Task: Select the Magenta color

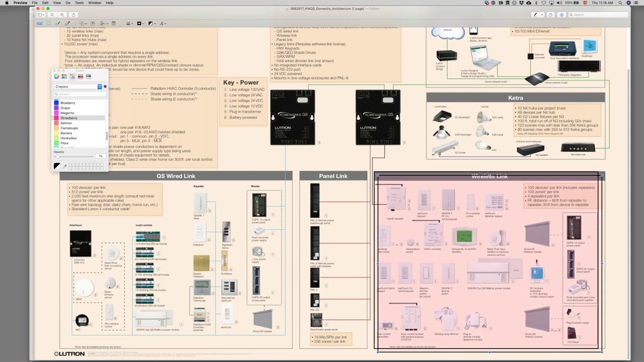Action: 79,113
